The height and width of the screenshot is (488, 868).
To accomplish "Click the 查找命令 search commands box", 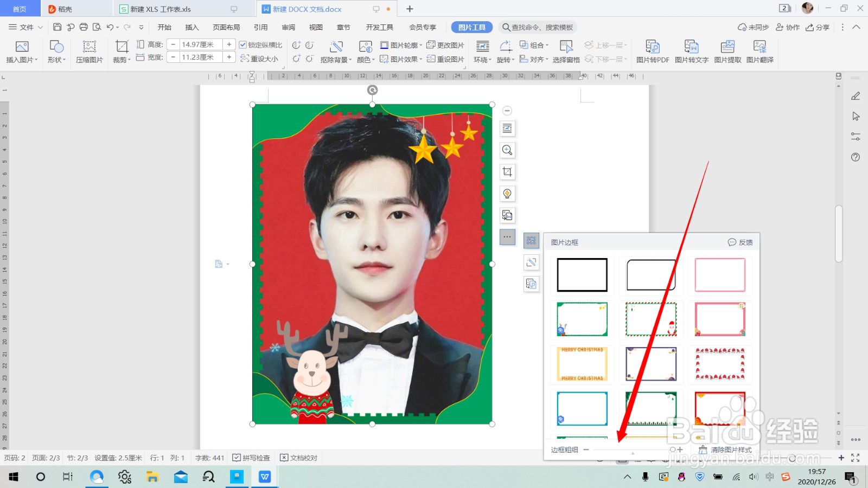I will click(x=537, y=27).
